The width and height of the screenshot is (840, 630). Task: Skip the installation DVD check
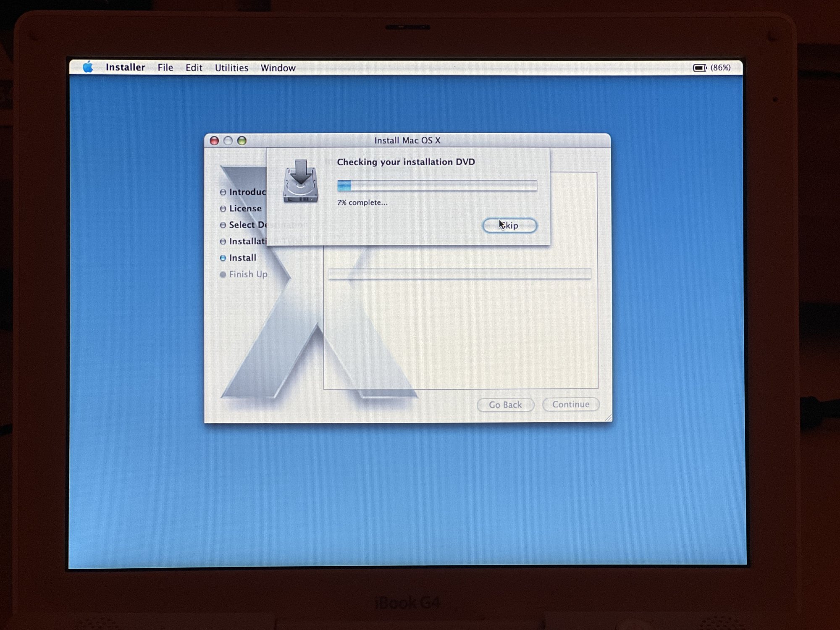[x=509, y=226]
